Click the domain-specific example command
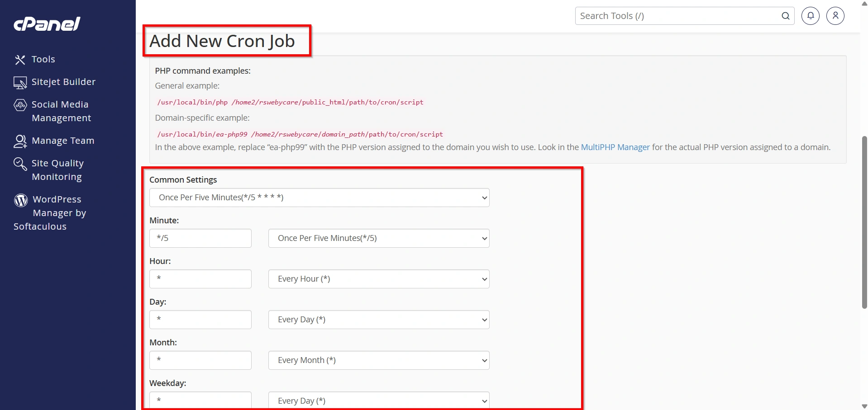Viewport: 868px width, 410px height. click(300, 134)
